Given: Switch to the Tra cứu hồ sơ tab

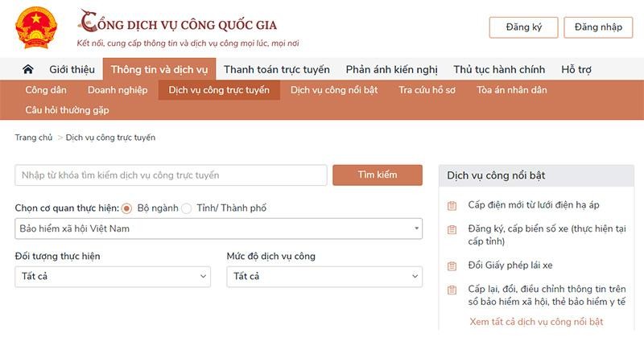Looking at the screenshot, I should click(x=427, y=90).
